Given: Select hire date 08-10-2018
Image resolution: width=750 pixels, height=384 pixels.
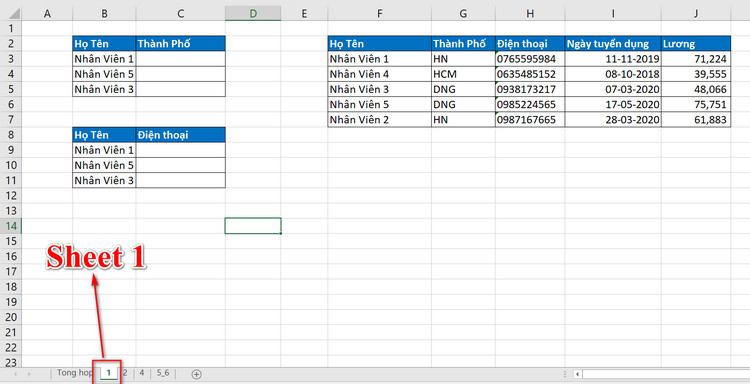Looking at the screenshot, I should pyautogui.click(x=613, y=74).
